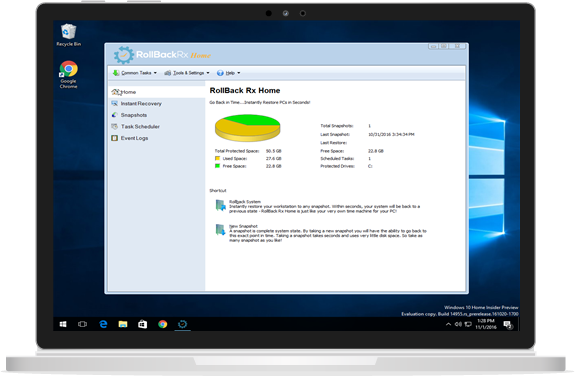Click the RollbackRx icon in the taskbar

coord(182,324)
